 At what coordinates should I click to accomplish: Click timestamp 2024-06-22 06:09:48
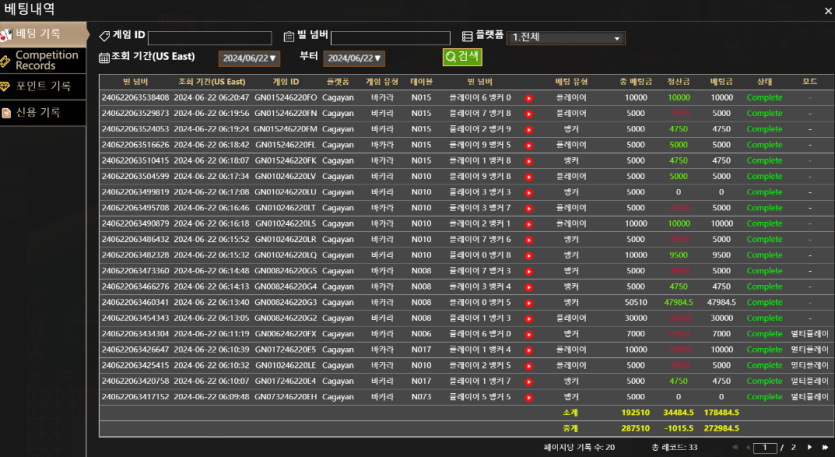(x=211, y=397)
